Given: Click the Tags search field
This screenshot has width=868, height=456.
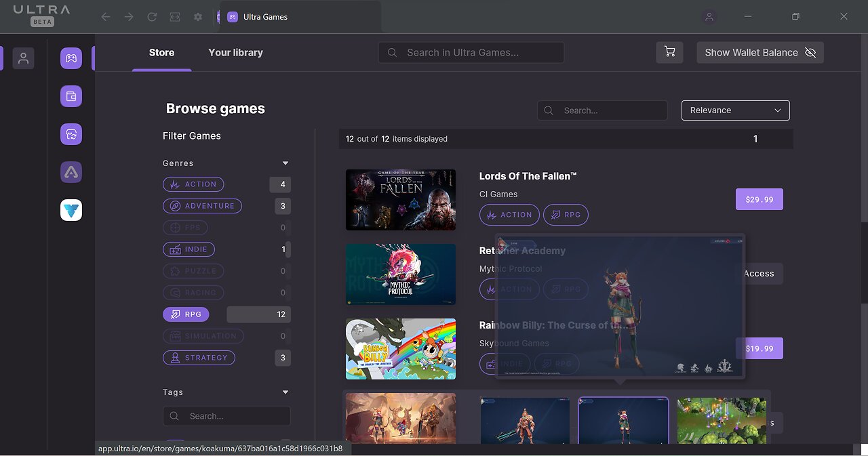Looking at the screenshot, I should 226,416.
